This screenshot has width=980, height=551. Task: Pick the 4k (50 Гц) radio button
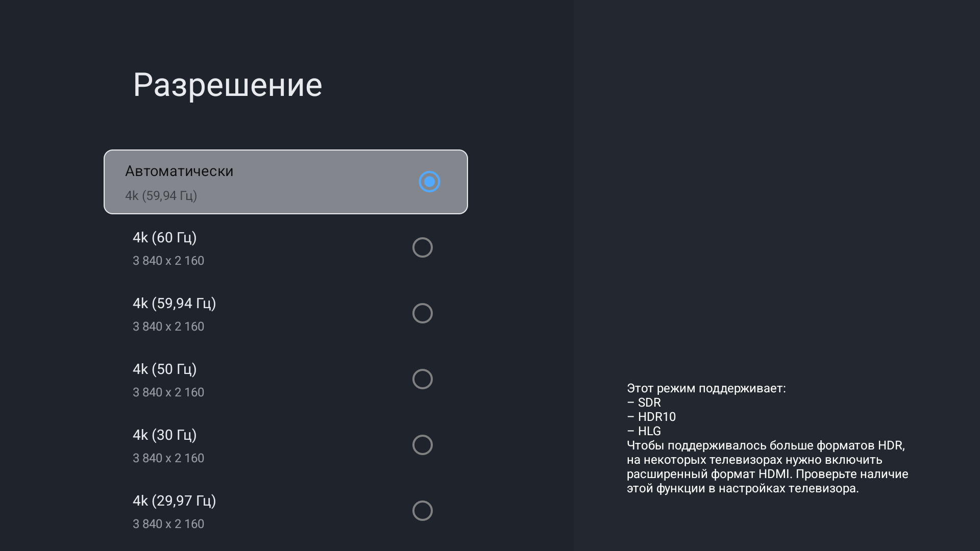(x=423, y=379)
